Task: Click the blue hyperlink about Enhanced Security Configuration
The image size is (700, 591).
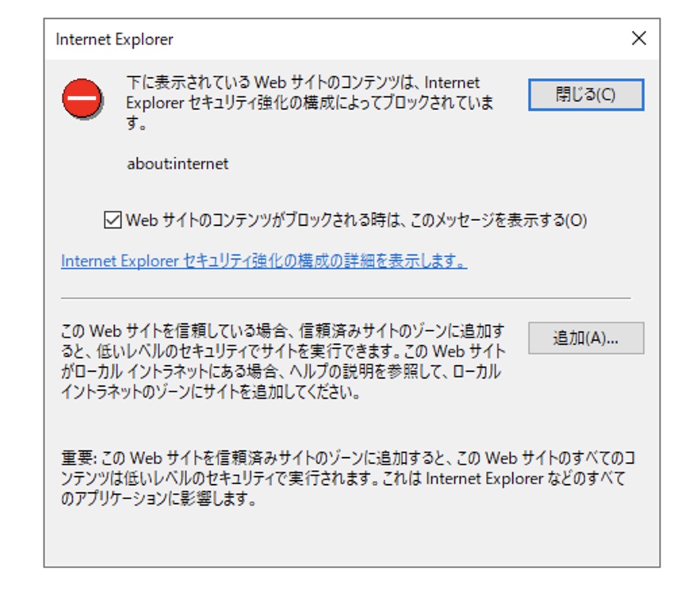Action: (262, 260)
